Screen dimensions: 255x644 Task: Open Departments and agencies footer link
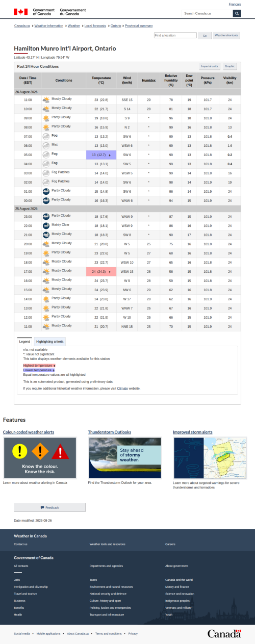106,565
